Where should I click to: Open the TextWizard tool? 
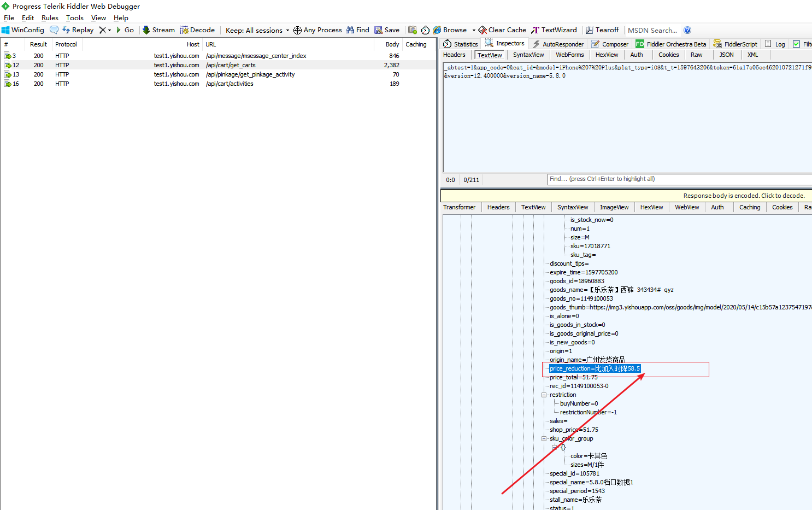pyautogui.click(x=554, y=30)
